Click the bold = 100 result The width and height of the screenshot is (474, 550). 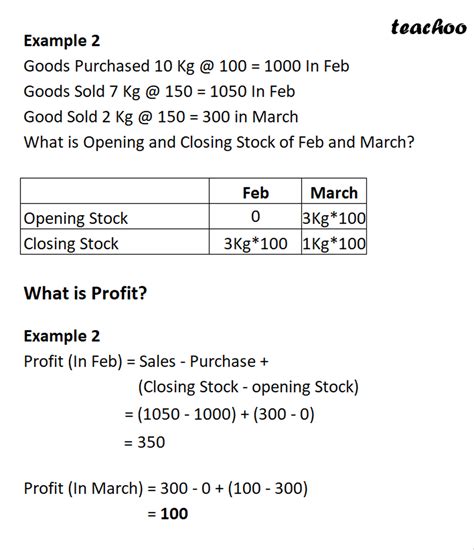[x=168, y=514]
